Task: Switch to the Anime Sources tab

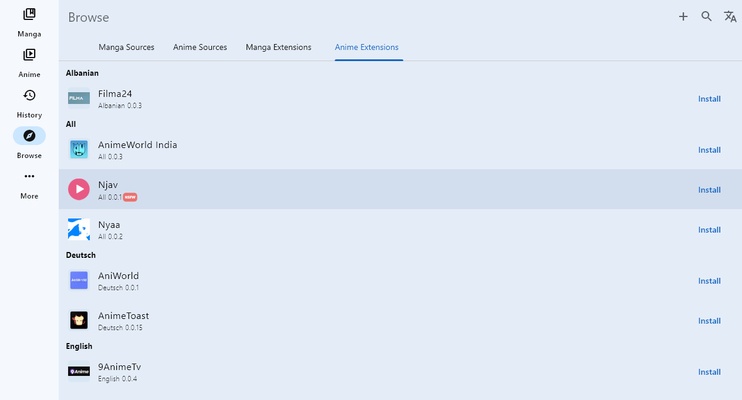Action: point(200,47)
